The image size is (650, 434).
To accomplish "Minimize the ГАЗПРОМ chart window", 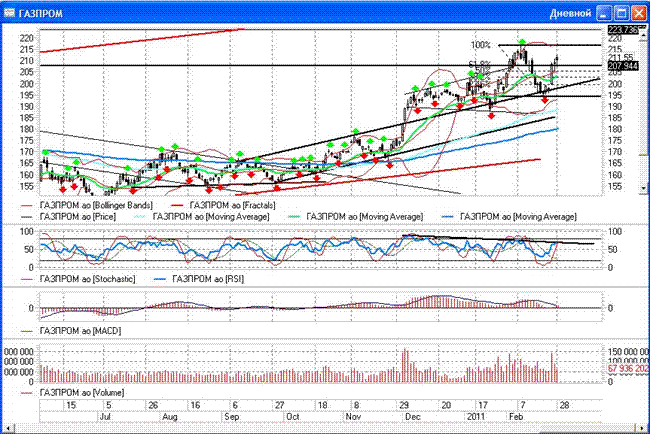I will coord(604,13).
